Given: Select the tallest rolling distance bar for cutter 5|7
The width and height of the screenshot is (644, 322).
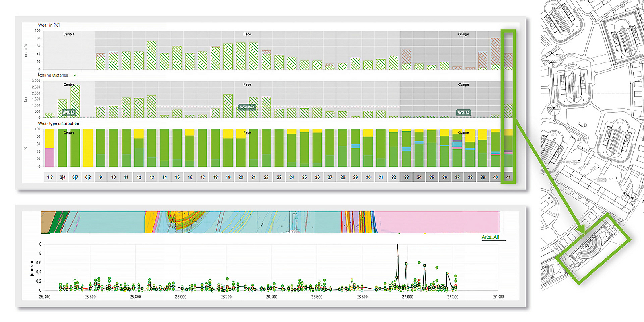Looking at the screenshot, I should point(75,101).
